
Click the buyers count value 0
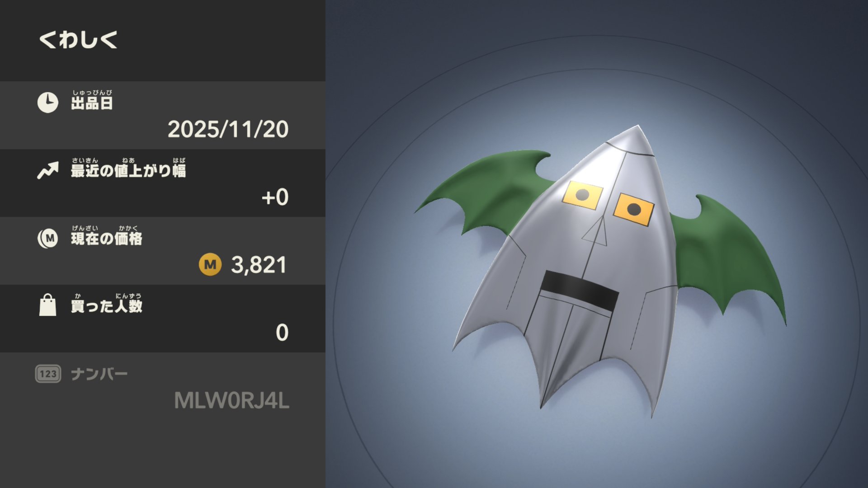point(282,333)
